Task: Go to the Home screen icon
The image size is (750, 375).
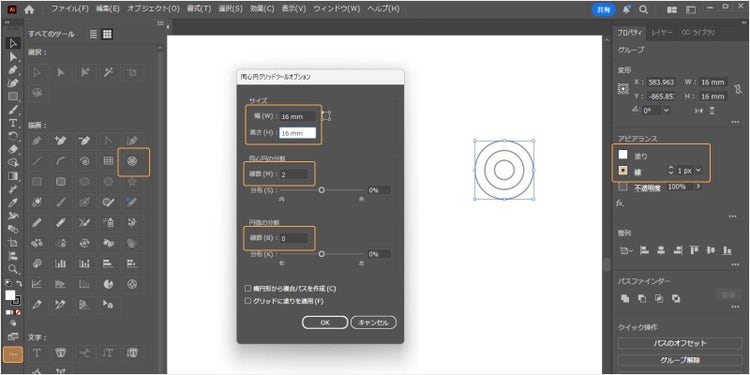Action: pyautogui.click(x=29, y=9)
